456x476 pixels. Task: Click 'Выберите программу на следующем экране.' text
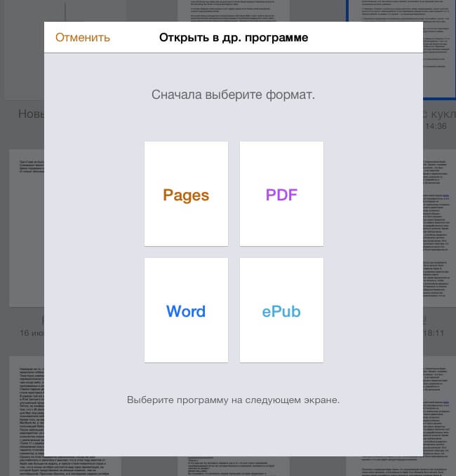click(x=234, y=400)
